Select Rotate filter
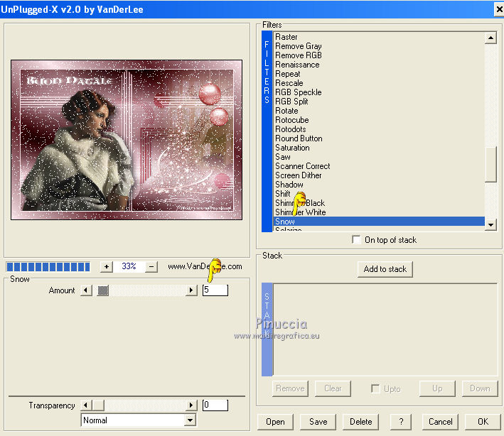This screenshot has height=436, width=504. pos(379,111)
